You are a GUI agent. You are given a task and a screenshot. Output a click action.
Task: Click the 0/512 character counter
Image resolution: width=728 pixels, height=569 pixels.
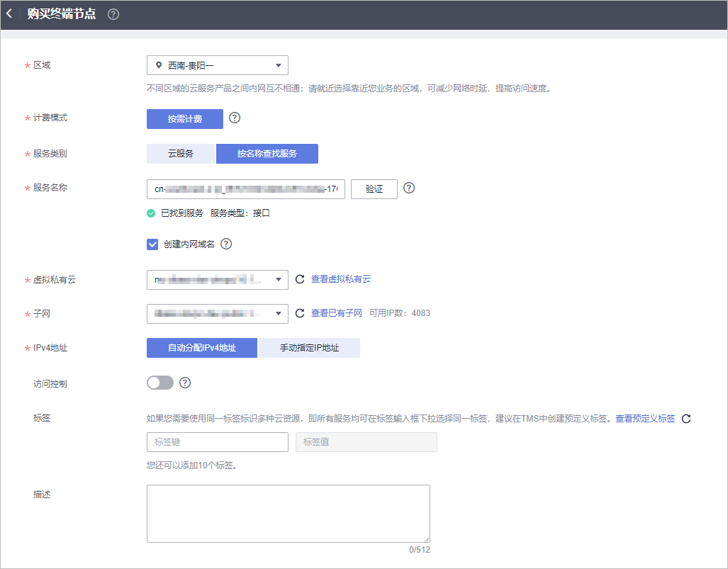(x=420, y=549)
